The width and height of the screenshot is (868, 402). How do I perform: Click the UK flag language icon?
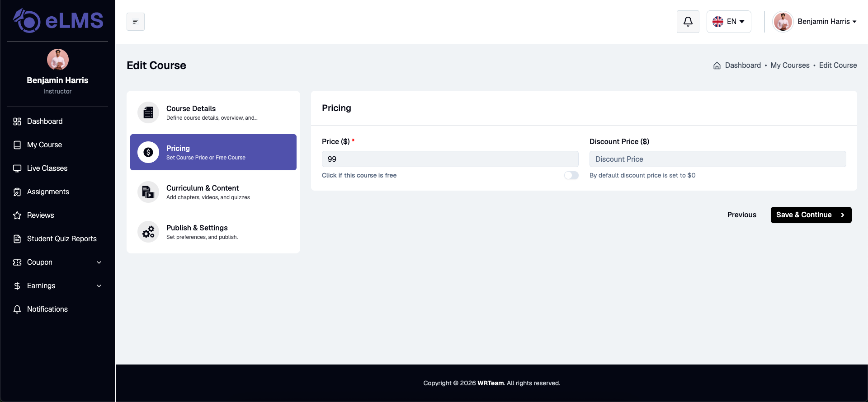718,22
